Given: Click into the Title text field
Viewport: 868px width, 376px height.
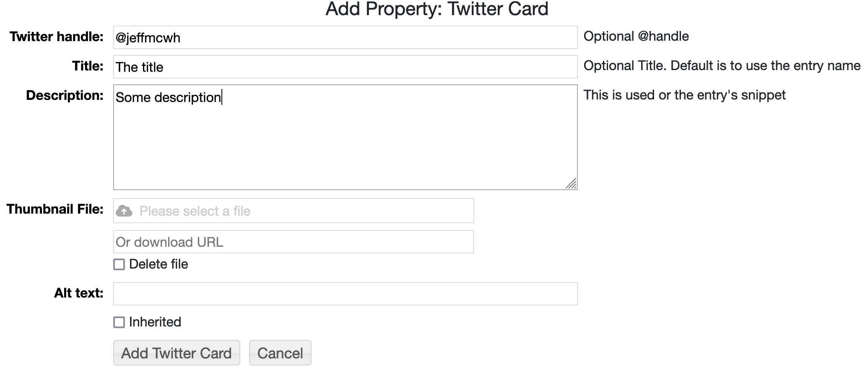Looking at the screenshot, I should 345,67.
